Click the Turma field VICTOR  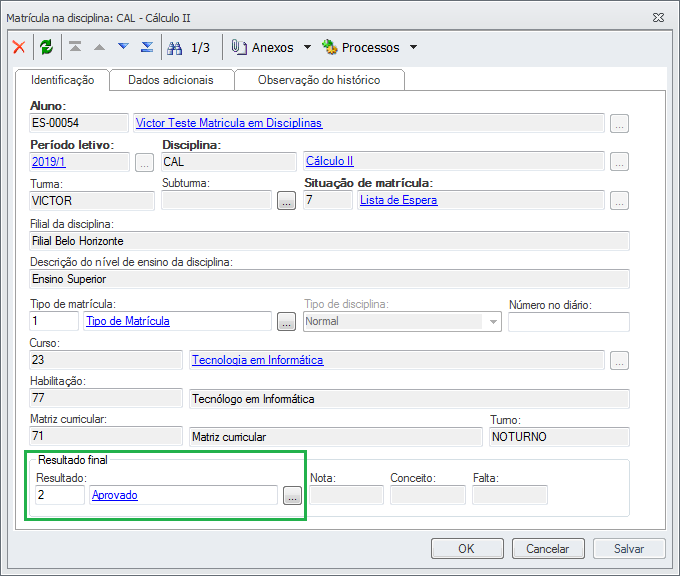92,201
